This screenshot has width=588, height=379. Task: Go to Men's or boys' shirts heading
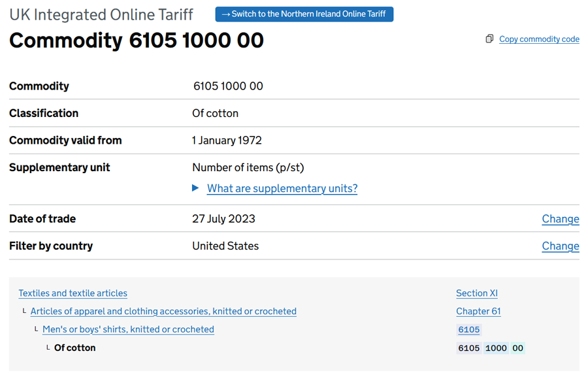click(x=128, y=329)
